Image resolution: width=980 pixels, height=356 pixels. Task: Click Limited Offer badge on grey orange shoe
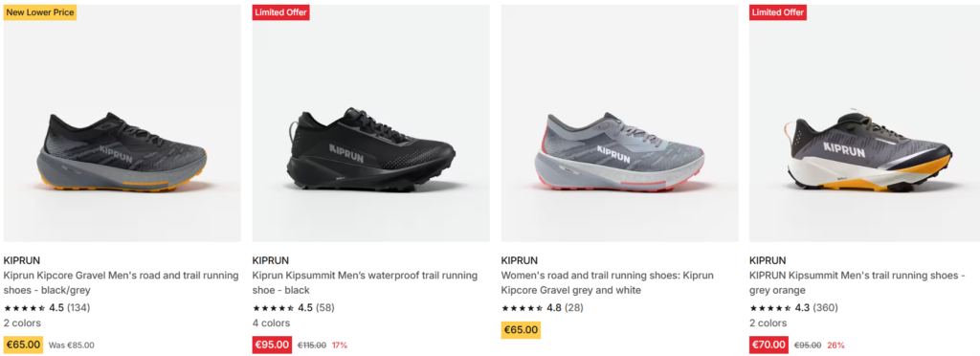(x=778, y=12)
